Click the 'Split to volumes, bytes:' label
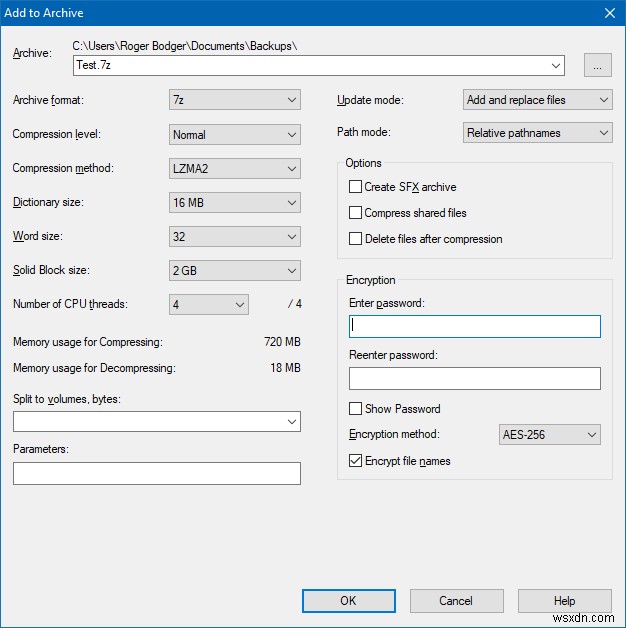This screenshot has width=626, height=628. pyautogui.click(x=67, y=399)
